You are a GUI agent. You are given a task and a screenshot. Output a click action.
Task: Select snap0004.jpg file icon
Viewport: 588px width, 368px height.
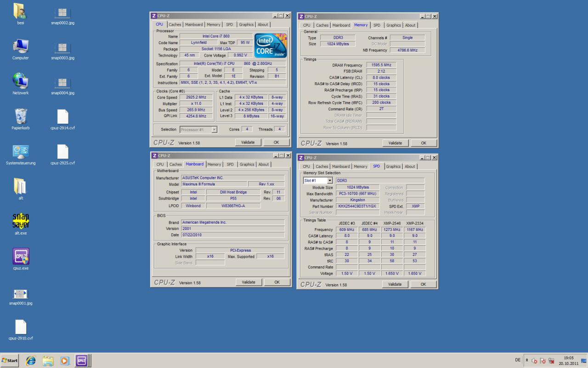click(x=62, y=86)
